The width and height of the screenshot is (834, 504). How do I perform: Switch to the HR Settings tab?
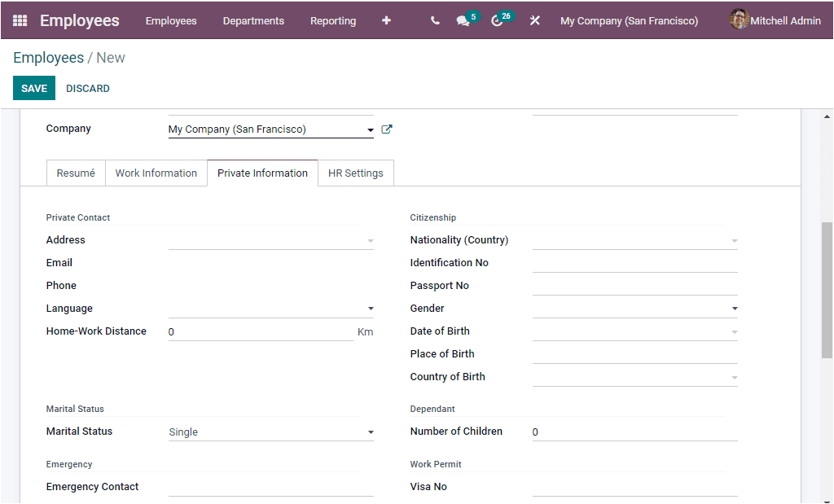click(x=355, y=173)
